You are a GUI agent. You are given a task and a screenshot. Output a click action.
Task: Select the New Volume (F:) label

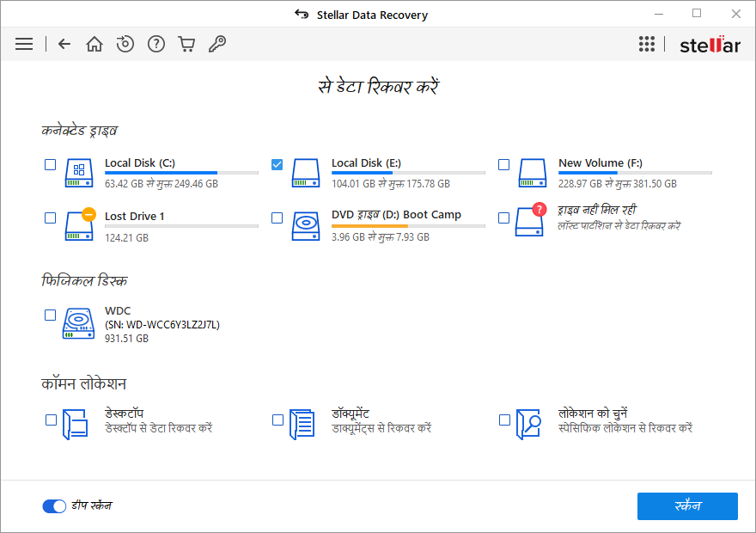601,163
